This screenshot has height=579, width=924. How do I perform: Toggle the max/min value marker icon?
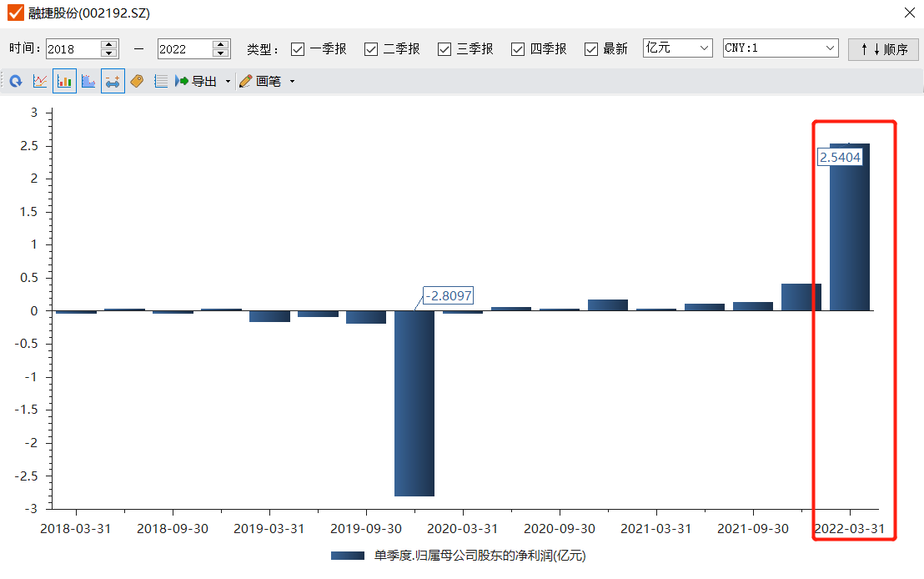point(113,82)
